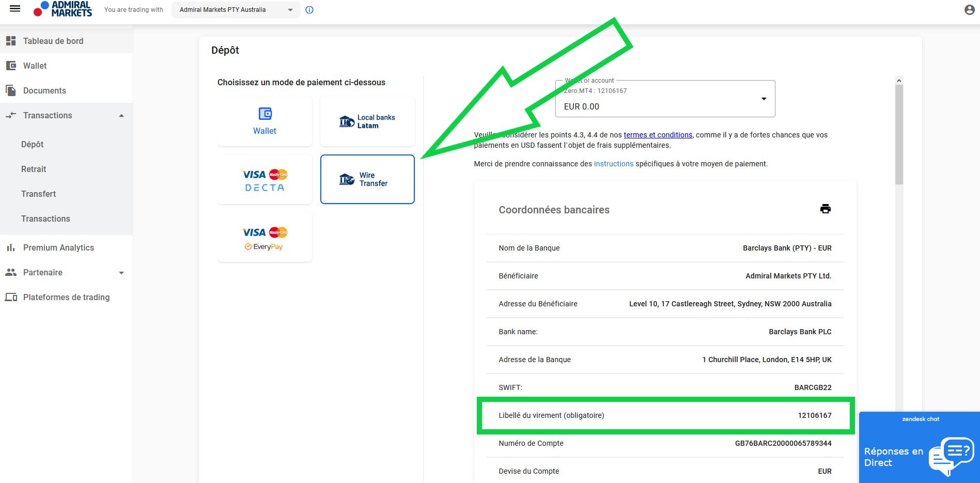The width and height of the screenshot is (980, 483).
Task: Click the Transactions arrows icon in sidebar
Action: pos(11,115)
